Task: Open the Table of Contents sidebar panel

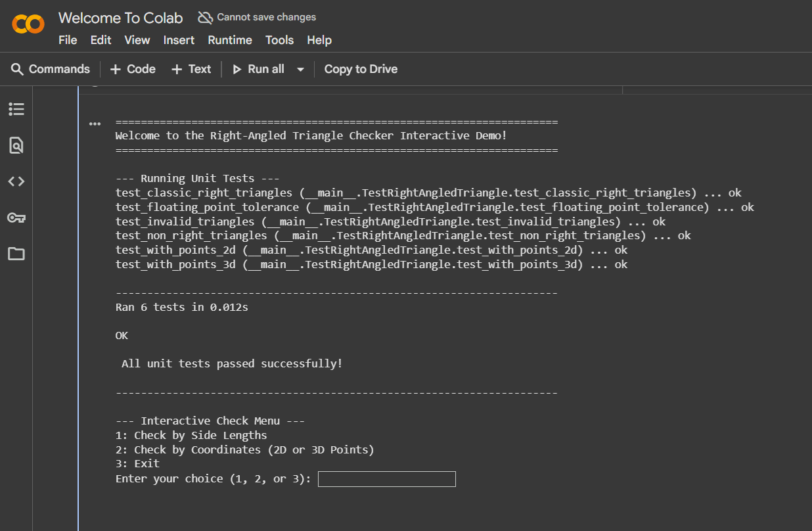Action: [16, 109]
